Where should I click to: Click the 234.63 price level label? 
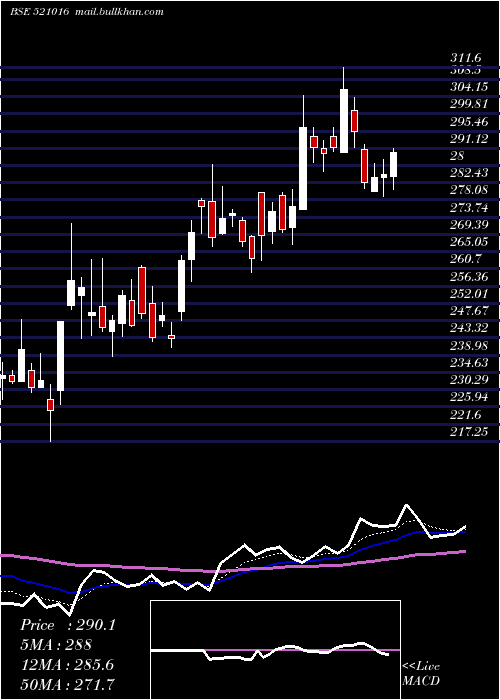pos(469,362)
